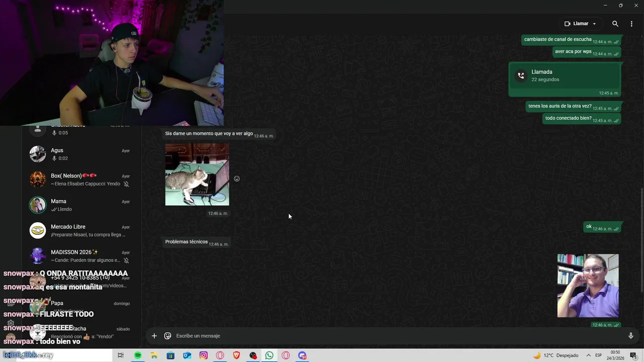Open the Papa chat
The height and width of the screenshot is (362, 644).
pos(82,307)
